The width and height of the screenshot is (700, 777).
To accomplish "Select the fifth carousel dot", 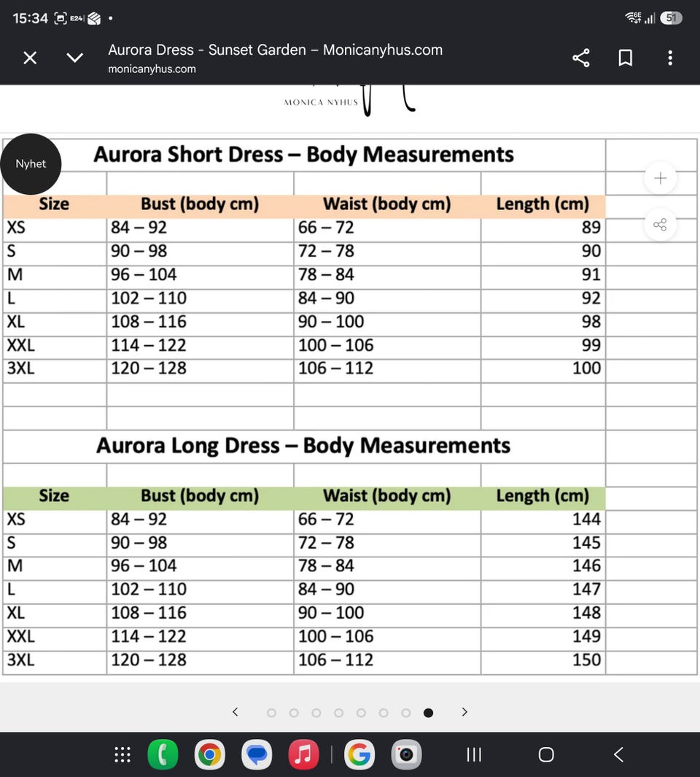I will pyautogui.click(x=361, y=713).
